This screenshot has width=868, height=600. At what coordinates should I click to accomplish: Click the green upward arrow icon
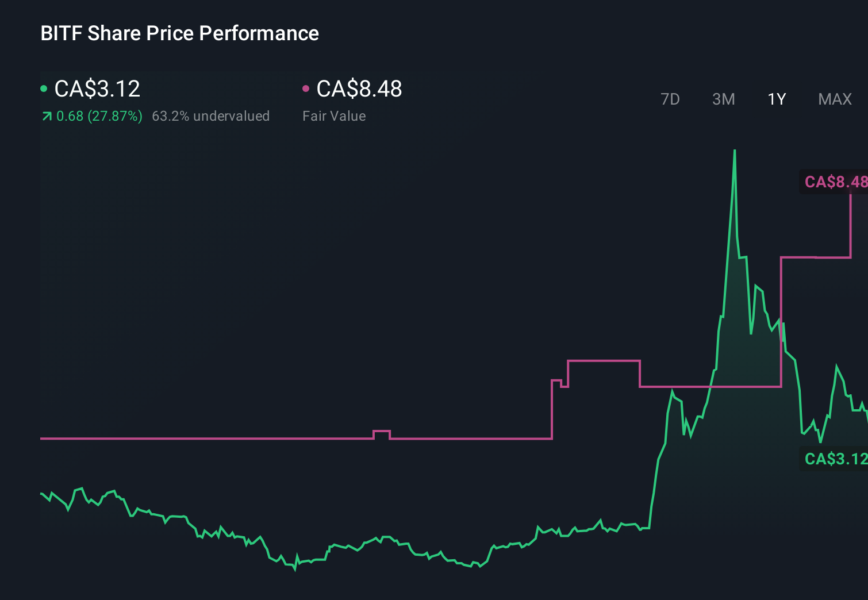(47, 117)
